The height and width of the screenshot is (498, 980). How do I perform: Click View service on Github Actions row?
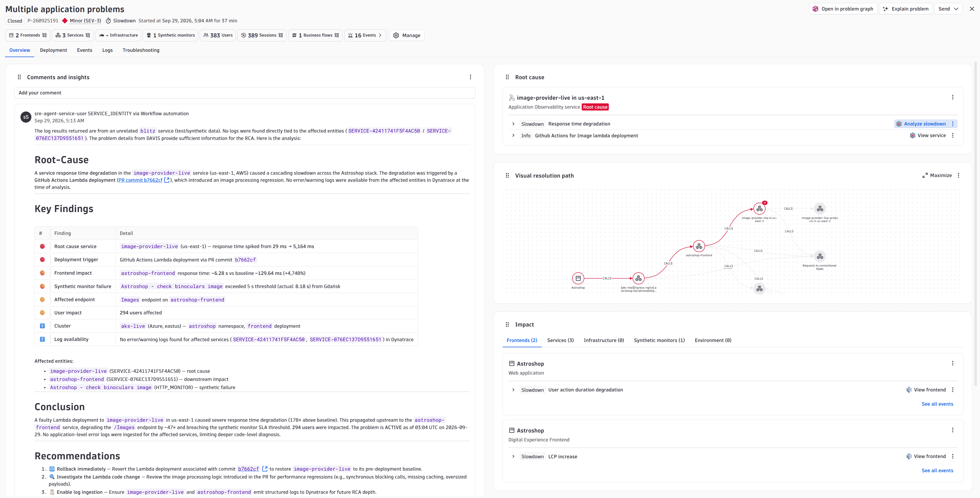[x=927, y=135]
